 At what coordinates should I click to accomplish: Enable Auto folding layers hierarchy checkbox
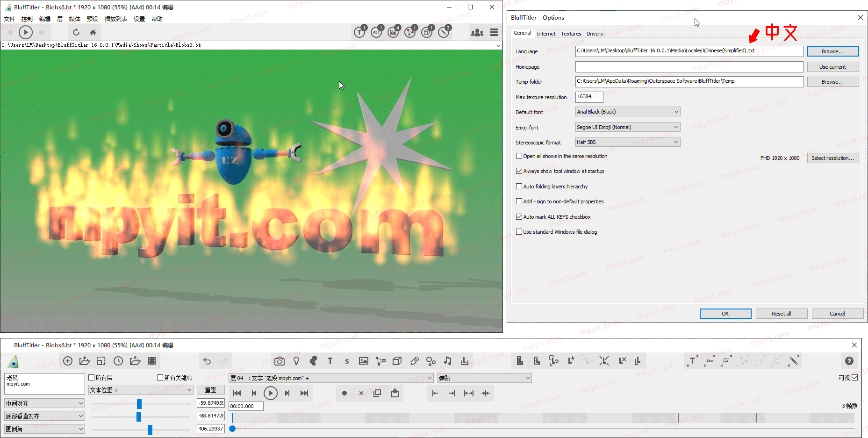519,187
